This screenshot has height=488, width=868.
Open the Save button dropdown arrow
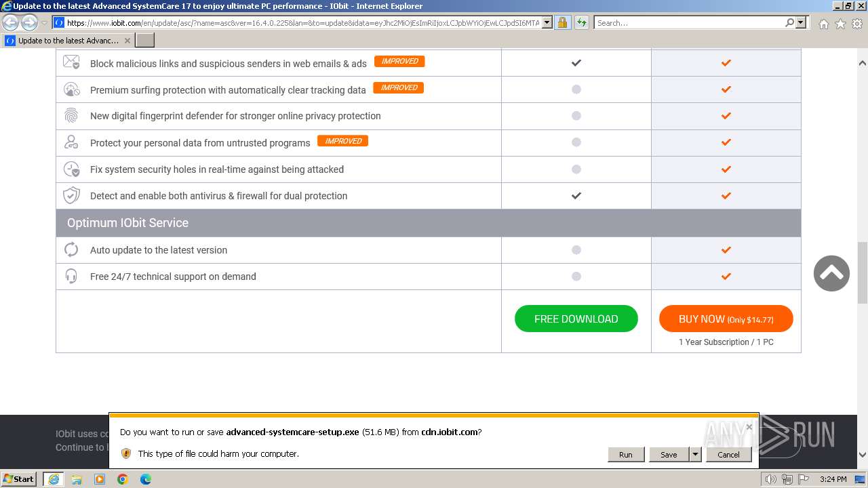point(695,455)
